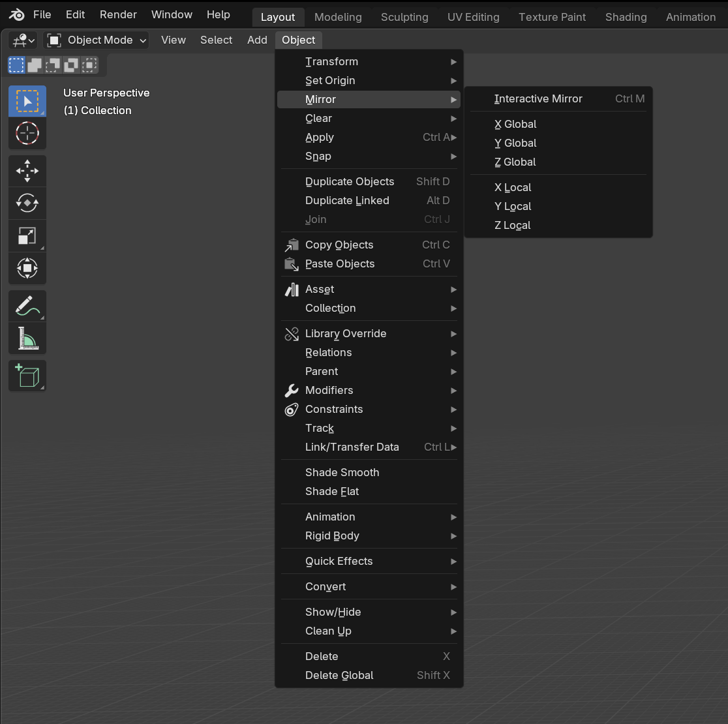Screen dimensions: 728x724
Task: Open the editor type dropdown
Action: click(22, 40)
